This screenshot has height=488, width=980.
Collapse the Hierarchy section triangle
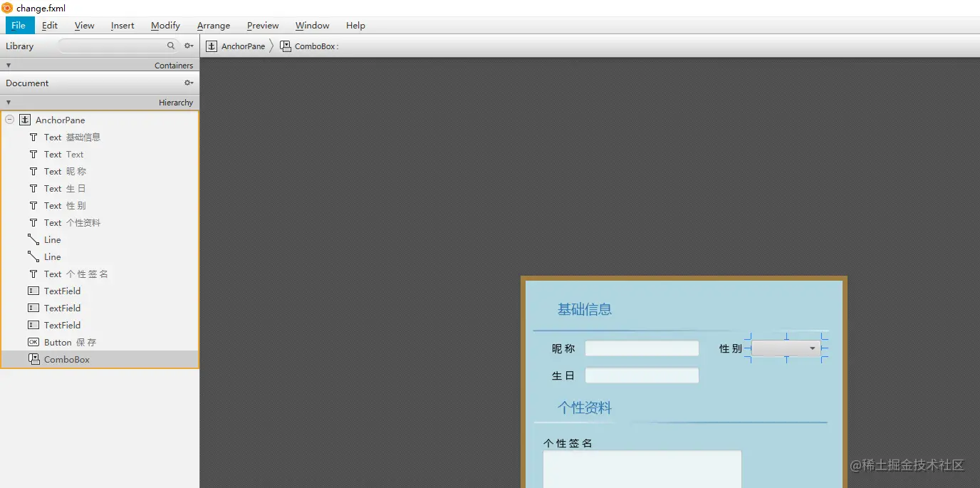tap(9, 102)
